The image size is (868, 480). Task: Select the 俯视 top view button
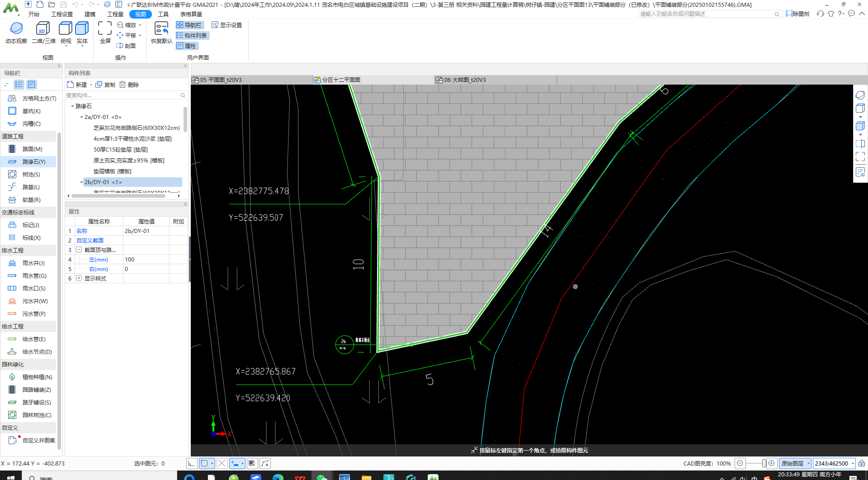point(66,33)
